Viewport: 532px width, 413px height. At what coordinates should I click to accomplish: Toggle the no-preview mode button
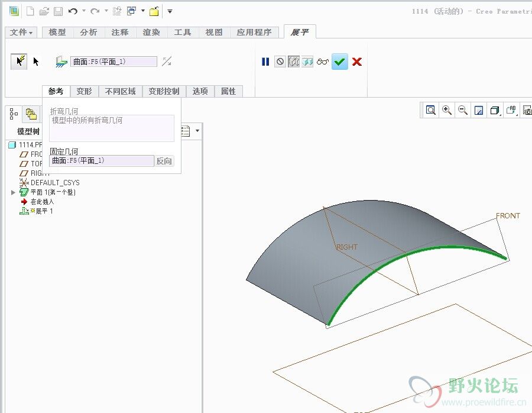(280, 62)
